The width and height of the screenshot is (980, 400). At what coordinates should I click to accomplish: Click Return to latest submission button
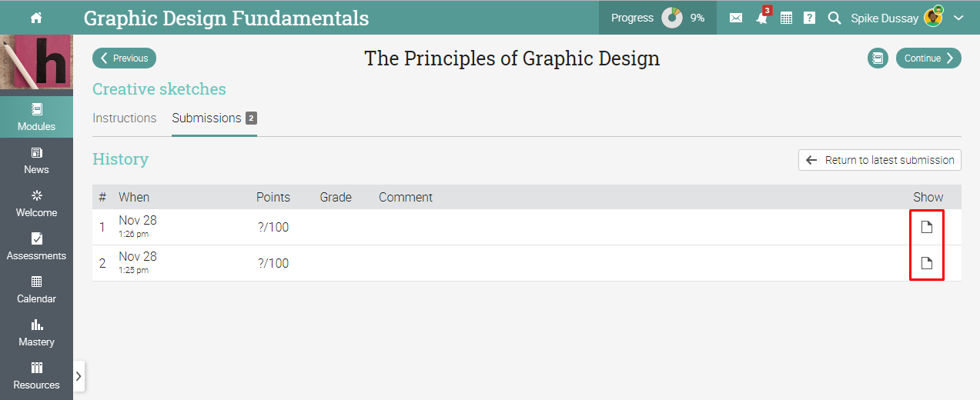pyautogui.click(x=880, y=160)
